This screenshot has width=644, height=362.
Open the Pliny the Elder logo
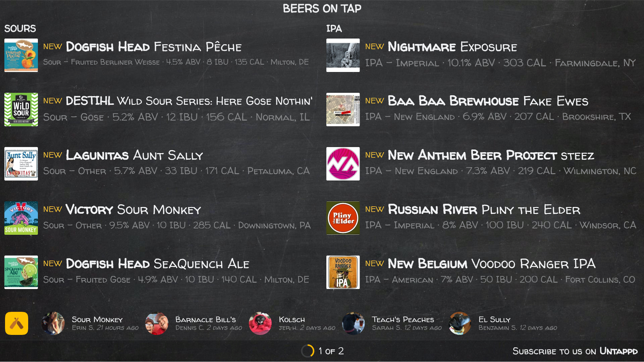pos(342,218)
